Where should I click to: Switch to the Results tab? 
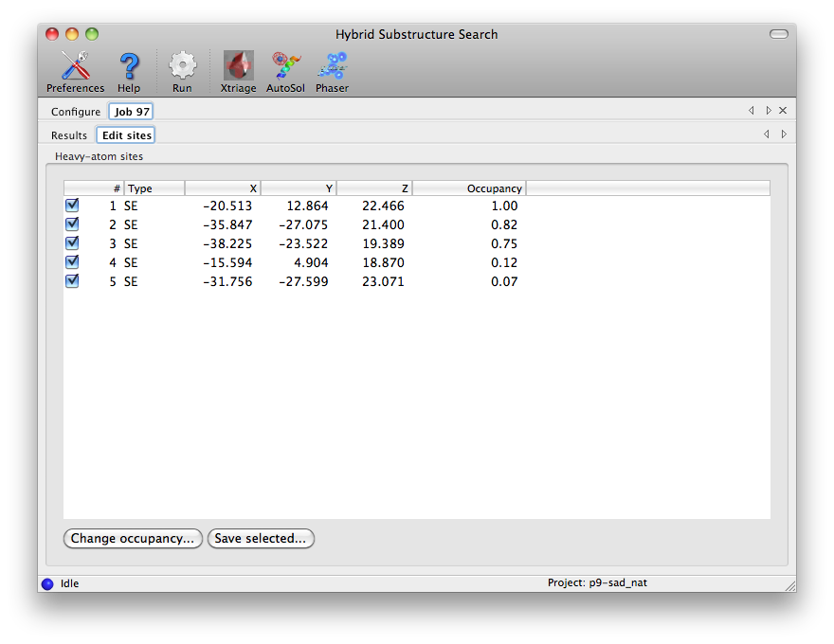click(69, 135)
